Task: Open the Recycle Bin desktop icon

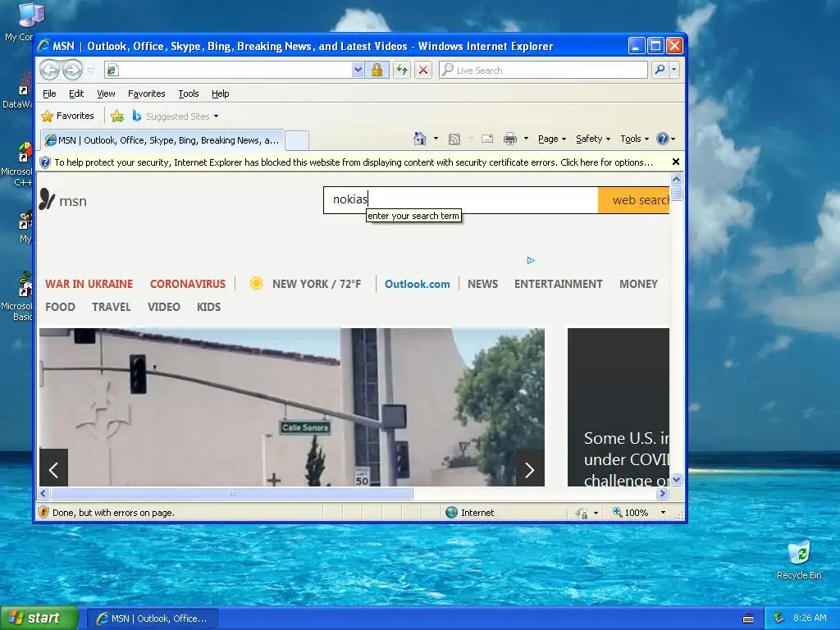Action: coord(799,560)
